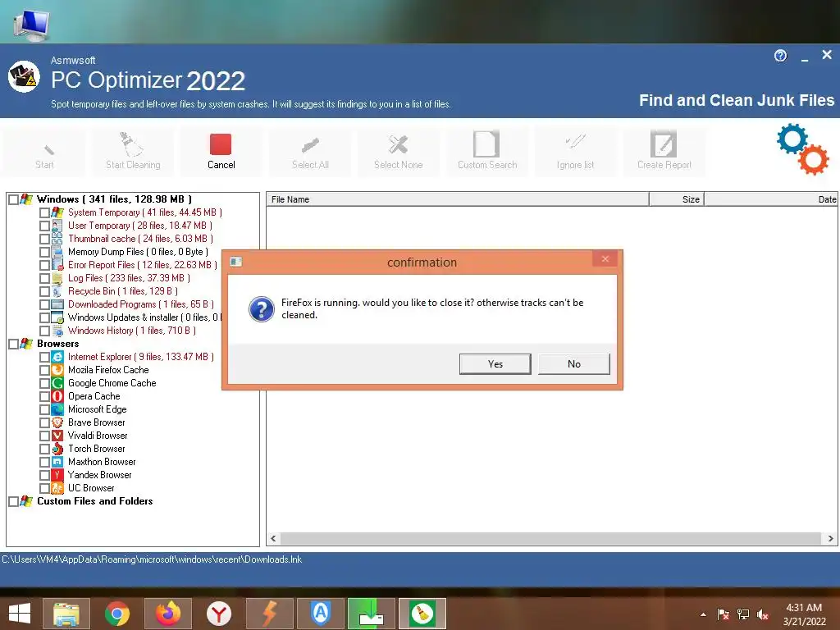Select the Downloaded Programs tree row
This screenshot has width=840, height=630.
pyautogui.click(x=140, y=304)
